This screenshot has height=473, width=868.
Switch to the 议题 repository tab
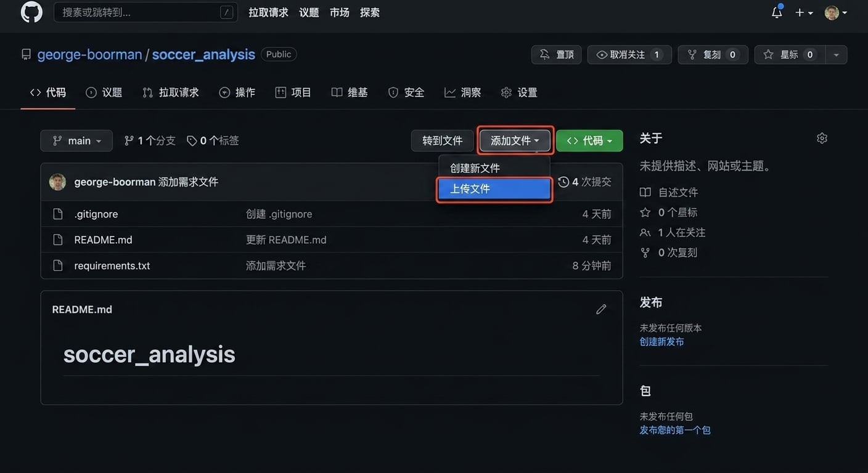(104, 92)
